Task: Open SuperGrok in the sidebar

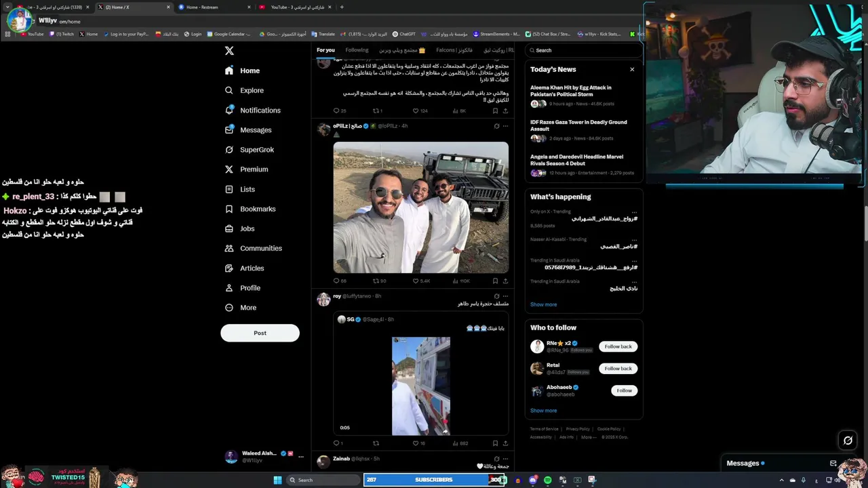Action: [249, 150]
